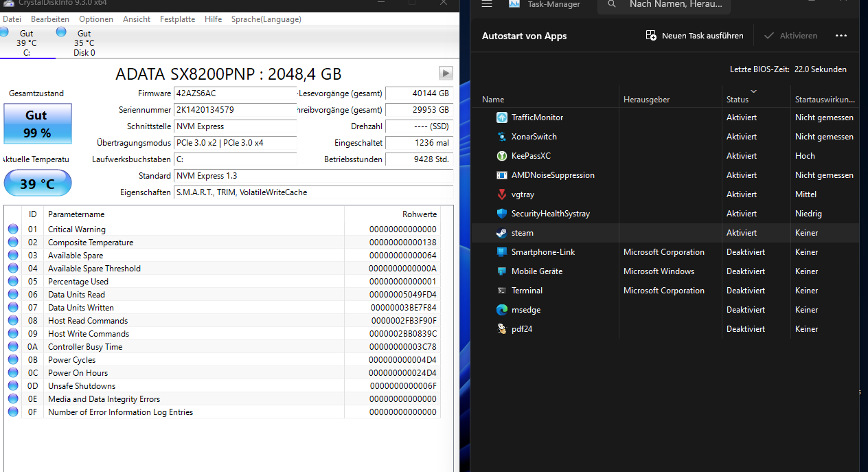868x472 pixels.
Task: Click the steam app icon
Action: [x=501, y=233]
